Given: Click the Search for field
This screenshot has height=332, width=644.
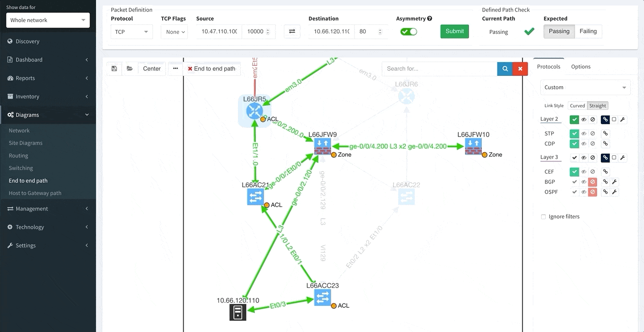Looking at the screenshot, I should tap(440, 69).
